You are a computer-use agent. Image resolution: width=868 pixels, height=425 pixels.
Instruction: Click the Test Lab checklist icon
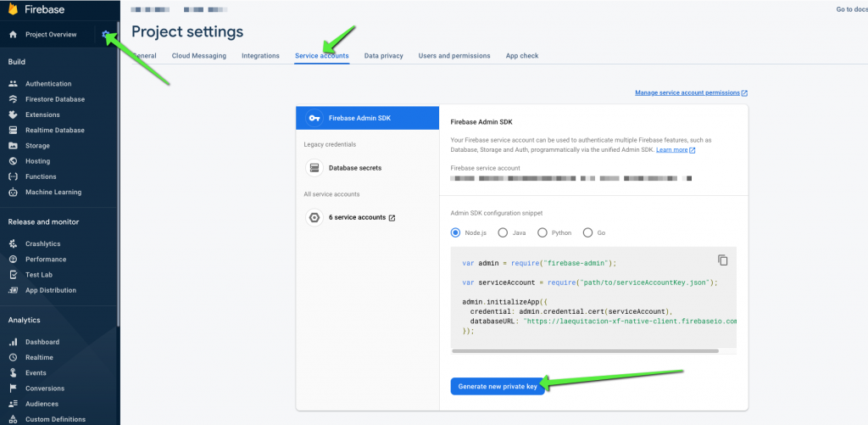click(x=14, y=275)
